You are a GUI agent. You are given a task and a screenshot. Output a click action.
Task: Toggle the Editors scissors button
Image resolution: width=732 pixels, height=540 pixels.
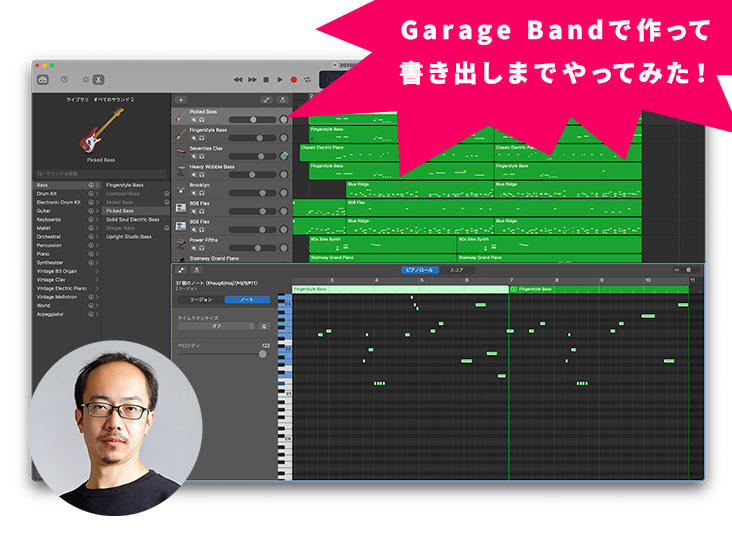point(99,80)
